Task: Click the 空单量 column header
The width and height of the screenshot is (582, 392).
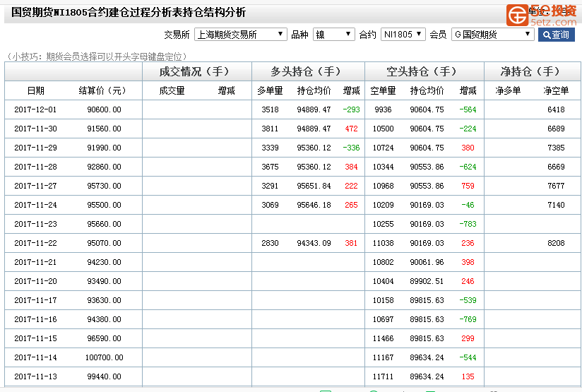Action: coord(383,90)
